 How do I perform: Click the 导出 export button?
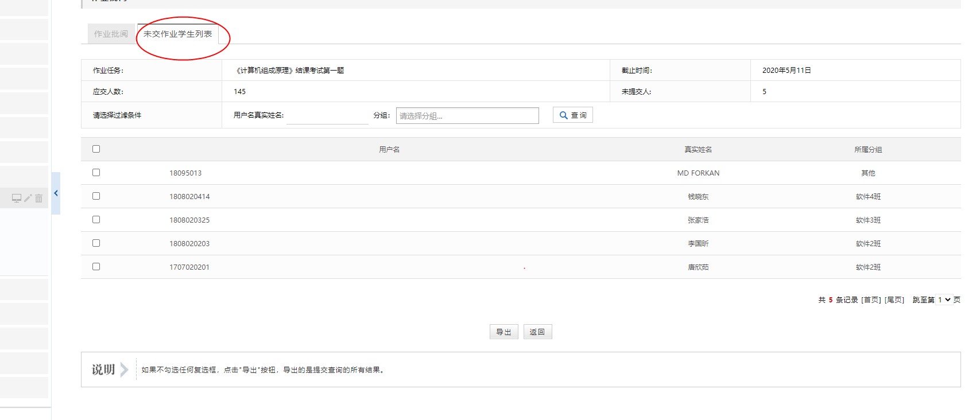pos(503,332)
